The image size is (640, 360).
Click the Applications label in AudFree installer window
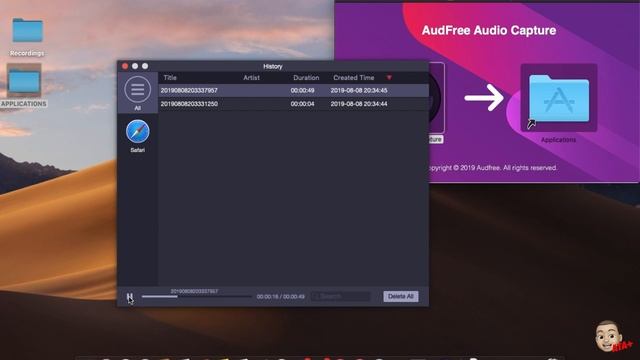(x=558, y=140)
